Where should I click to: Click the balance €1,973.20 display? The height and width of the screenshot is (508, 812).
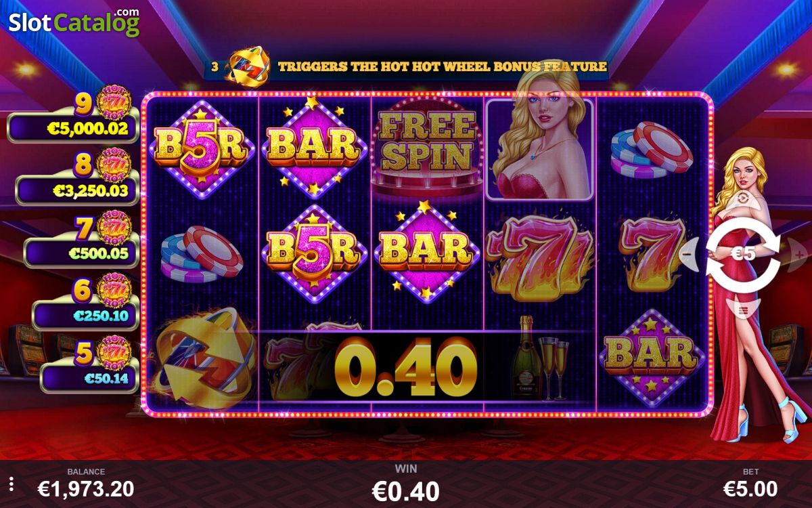point(85,488)
